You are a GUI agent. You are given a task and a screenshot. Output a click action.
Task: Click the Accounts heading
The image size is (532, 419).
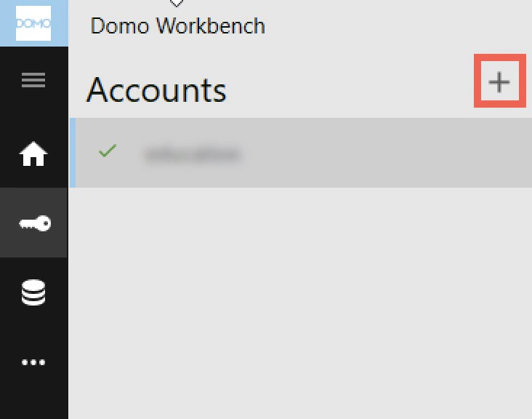click(x=156, y=90)
